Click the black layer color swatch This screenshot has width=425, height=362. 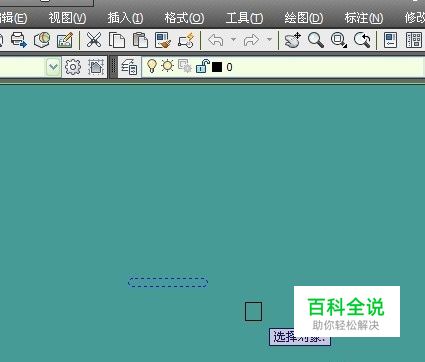coord(217,67)
